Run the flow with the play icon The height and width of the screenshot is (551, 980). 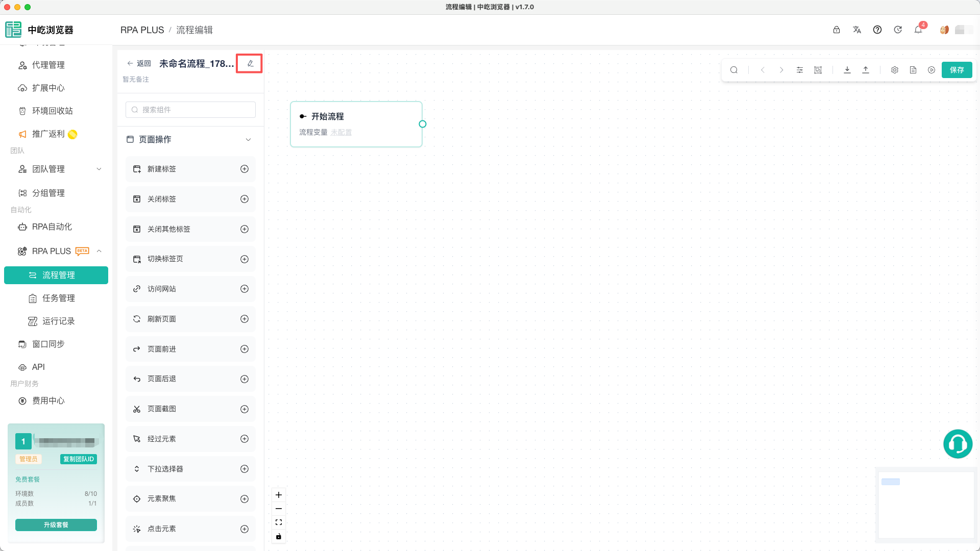[x=932, y=70]
